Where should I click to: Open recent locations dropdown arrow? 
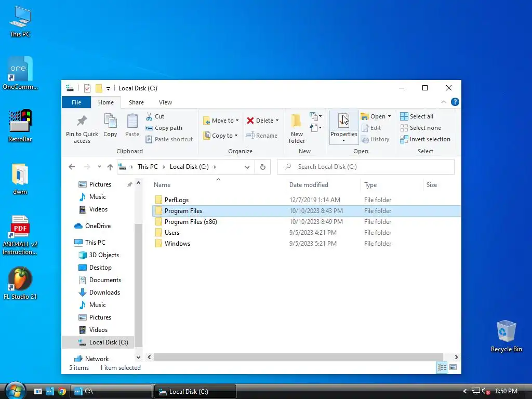coord(99,167)
